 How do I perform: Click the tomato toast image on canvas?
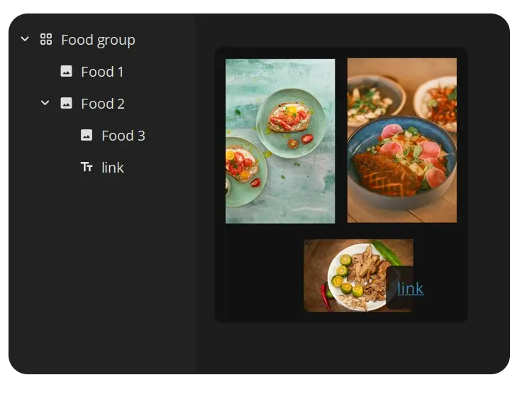[280, 141]
